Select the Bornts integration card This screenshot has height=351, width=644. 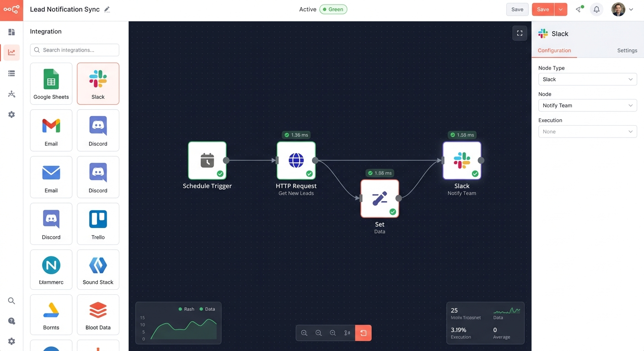(x=51, y=314)
